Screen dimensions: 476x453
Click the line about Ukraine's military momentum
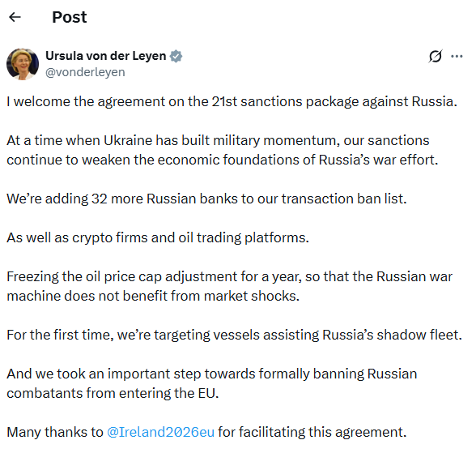pos(218,140)
